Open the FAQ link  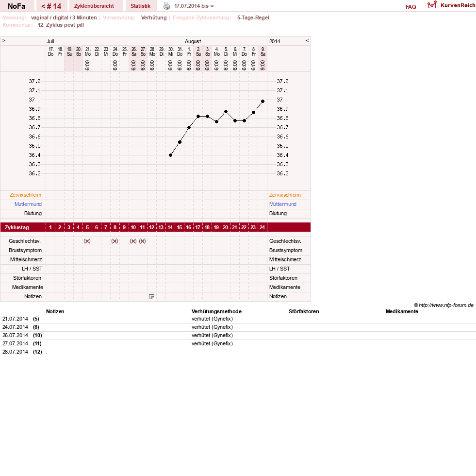(410, 7)
